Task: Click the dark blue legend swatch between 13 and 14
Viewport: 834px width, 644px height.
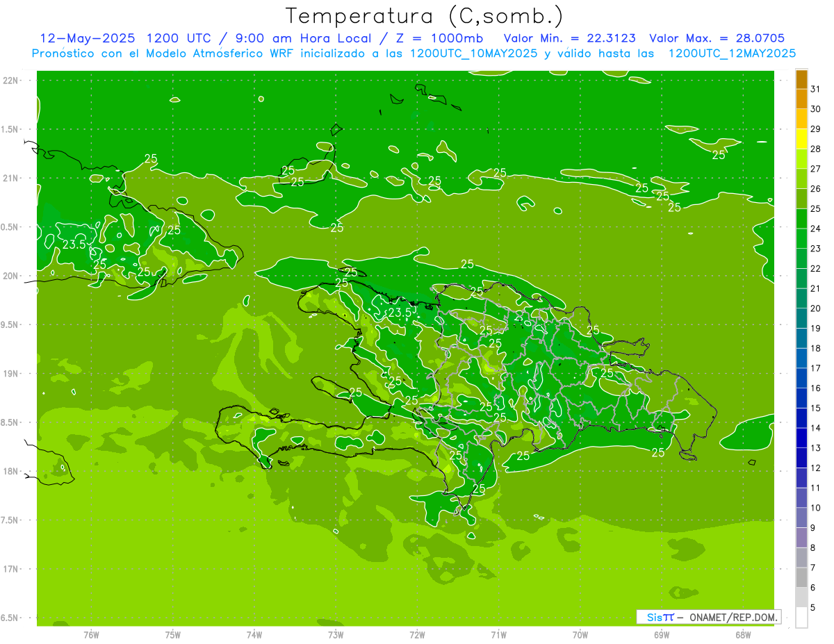Action: coord(801,438)
